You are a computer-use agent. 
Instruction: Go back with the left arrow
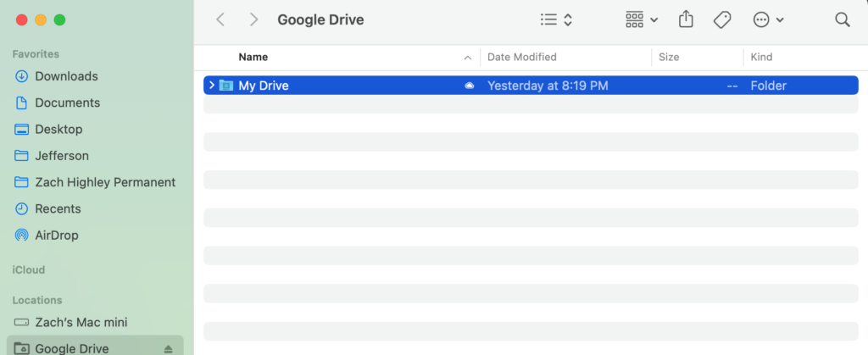click(x=220, y=19)
